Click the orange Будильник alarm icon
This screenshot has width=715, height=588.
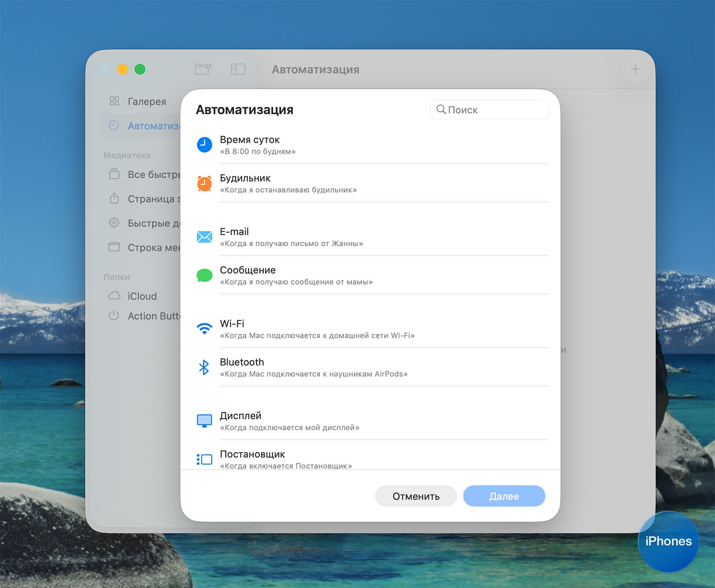point(204,183)
